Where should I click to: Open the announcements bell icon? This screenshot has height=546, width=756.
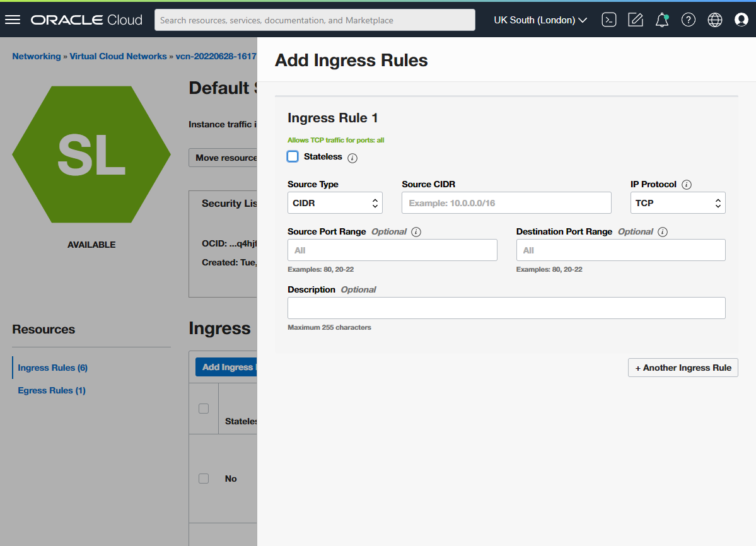click(661, 20)
